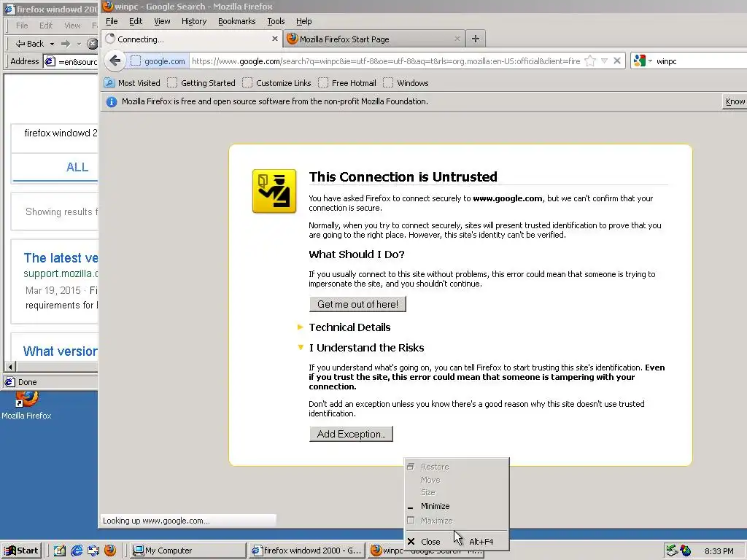
Task: Open the Most Visited bookmarks folder
Action: (132, 83)
